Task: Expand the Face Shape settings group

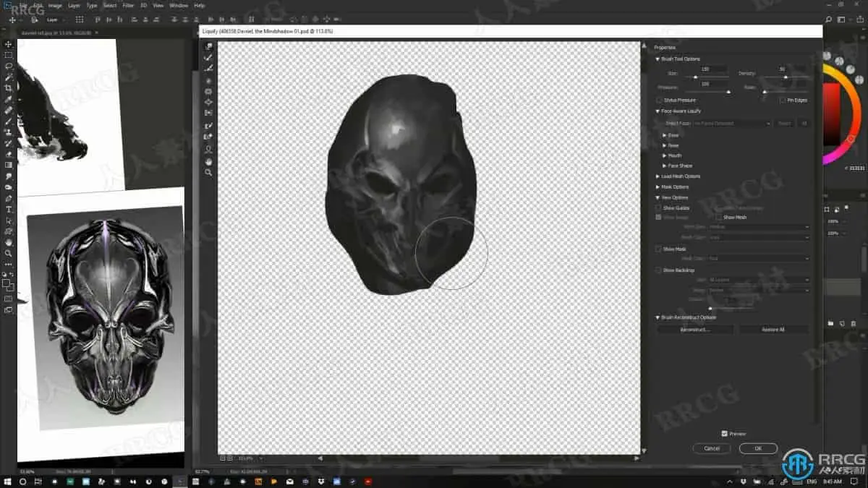Action: click(665, 166)
